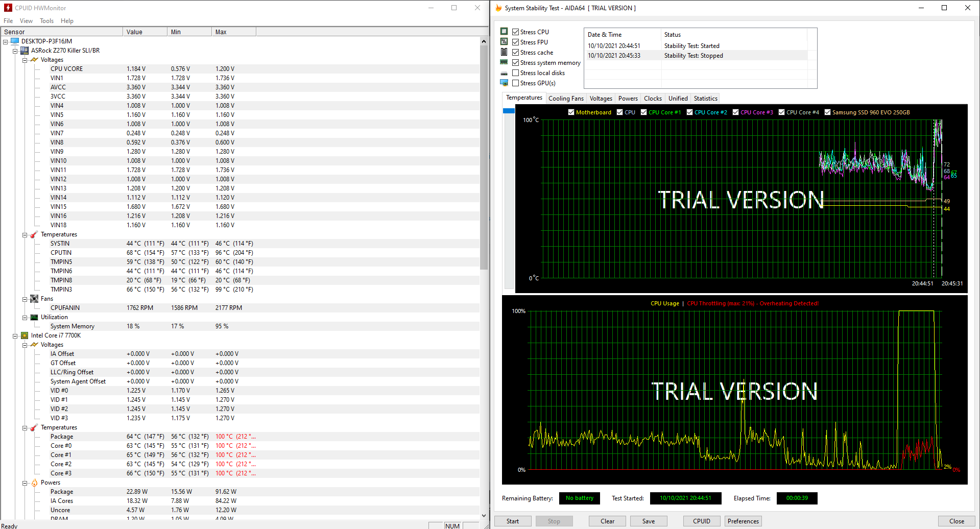Image resolution: width=980 pixels, height=529 pixels.
Task: Hide the Samsung SSD 960 EVO graph line
Action: pos(827,112)
